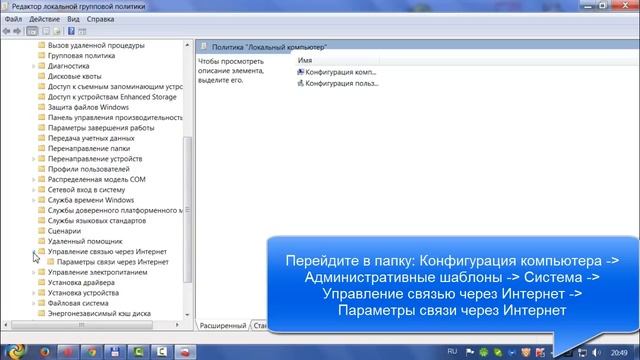Expand the Распределенная модель COM node
Screen dimensions: 640x360
click(33, 179)
